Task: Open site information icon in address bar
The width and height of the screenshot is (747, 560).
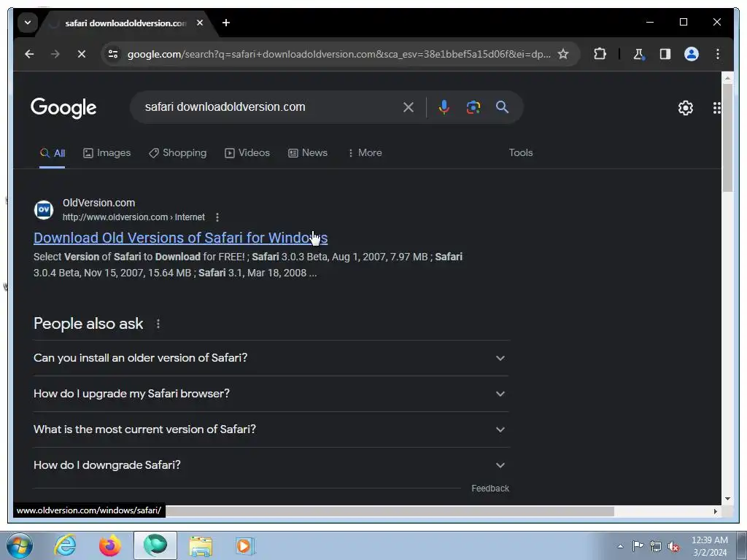Action: point(113,54)
